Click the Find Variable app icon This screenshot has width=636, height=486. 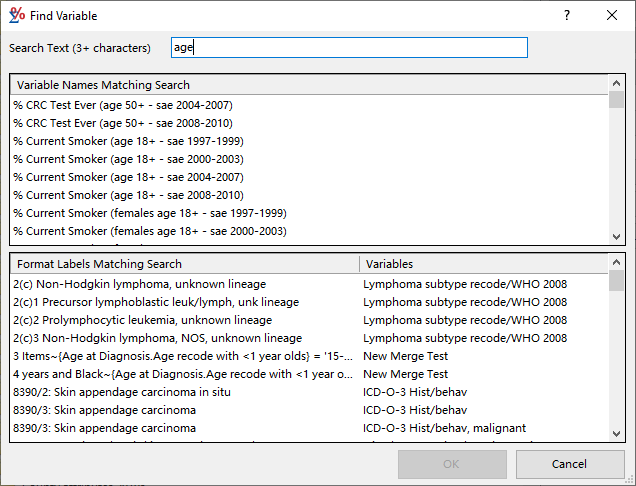coord(16,16)
